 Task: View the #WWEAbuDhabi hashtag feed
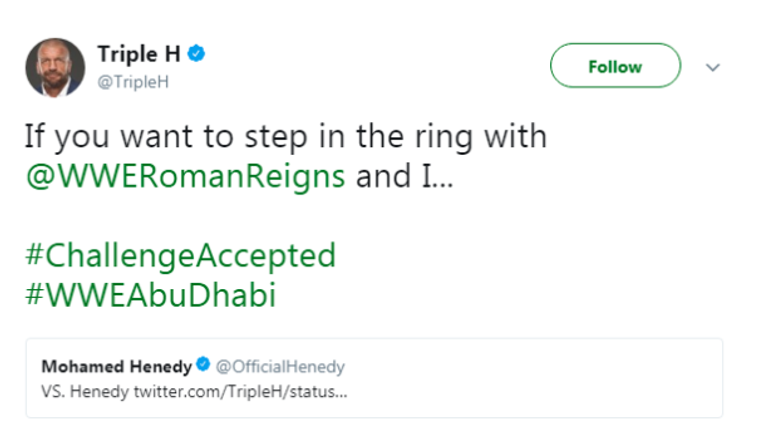[150, 296]
